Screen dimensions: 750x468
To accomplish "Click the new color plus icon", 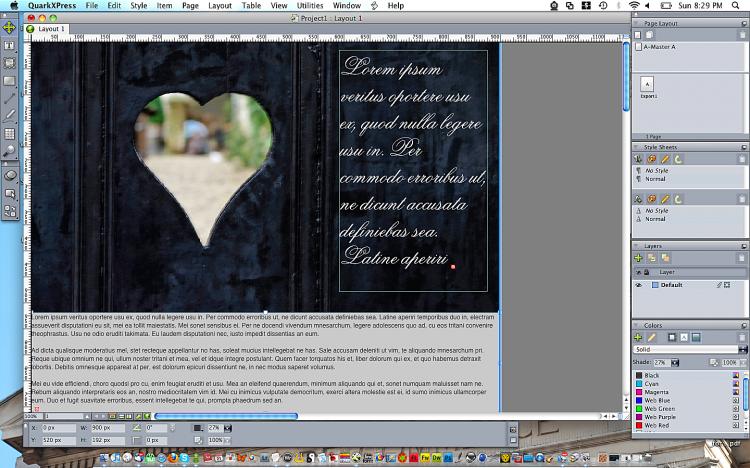I will click(x=638, y=337).
